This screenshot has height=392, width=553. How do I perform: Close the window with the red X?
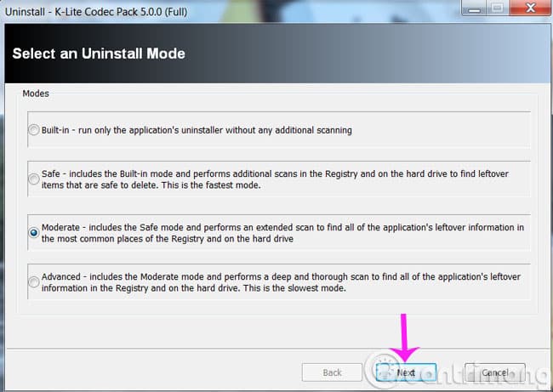coord(530,8)
